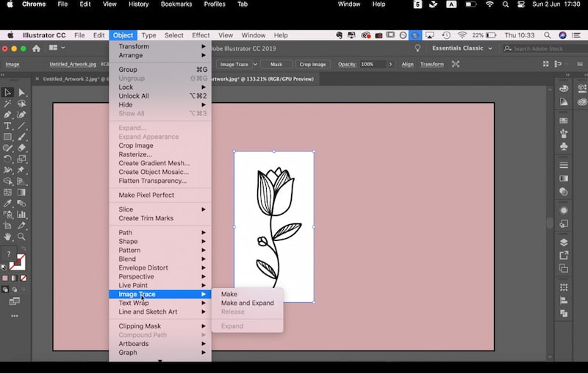The height and width of the screenshot is (374, 588).
Task: Select the Lasso tool
Action: click(x=21, y=104)
